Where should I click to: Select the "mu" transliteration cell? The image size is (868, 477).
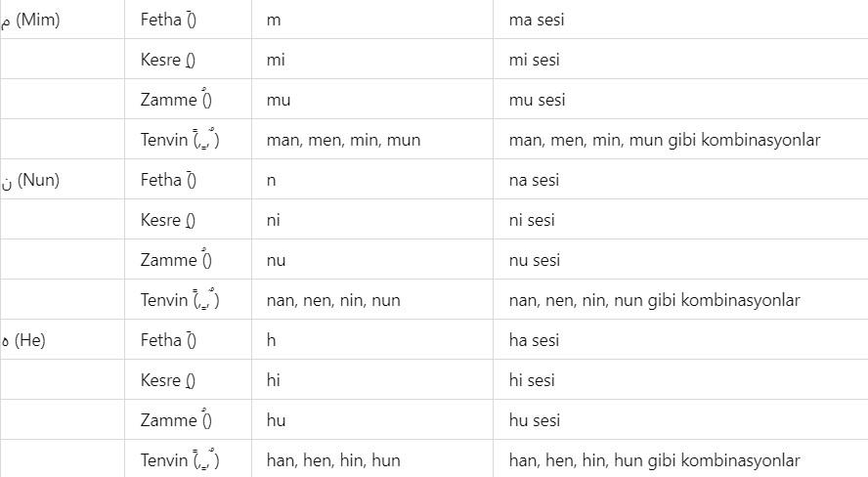(x=279, y=100)
